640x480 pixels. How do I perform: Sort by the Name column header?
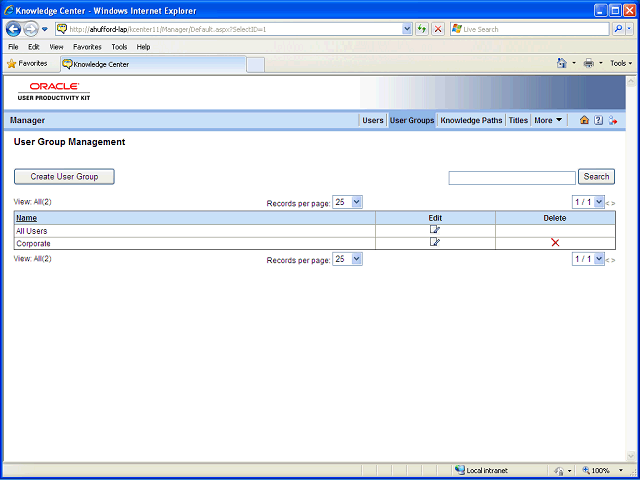27,218
